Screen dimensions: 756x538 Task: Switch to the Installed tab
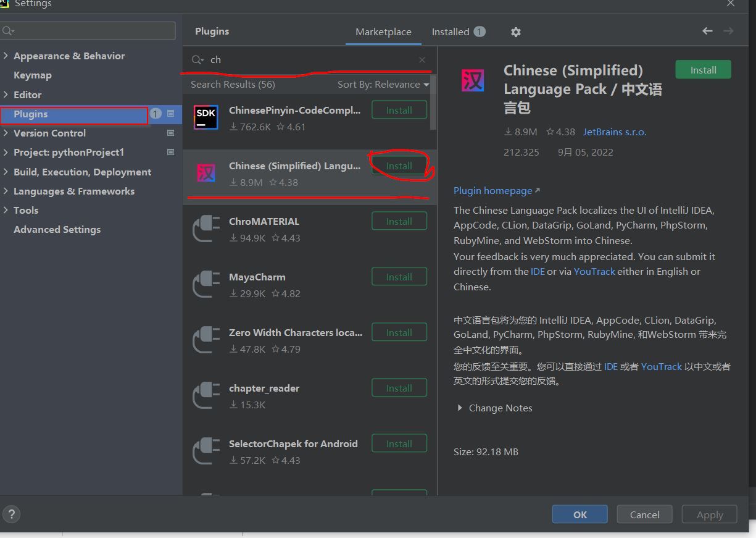pyautogui.click(x=459, y=32)
